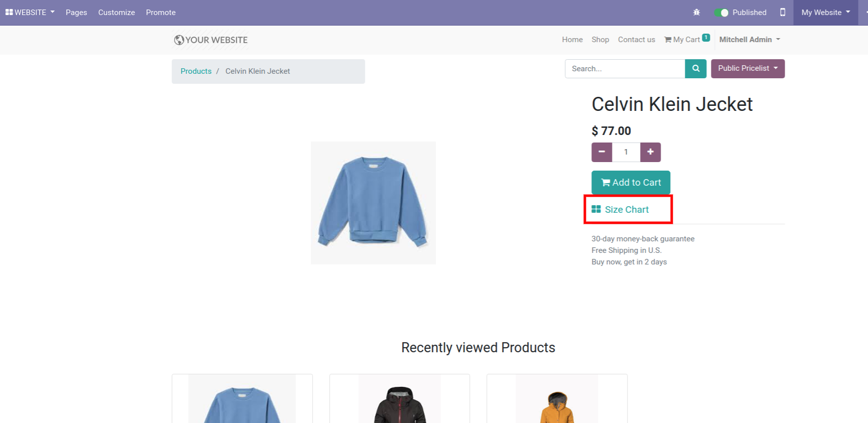Click the '30-day money-back guarantee' text
Image resolution: width=868 pixels, height=423 pixels.
coord(643,239)
